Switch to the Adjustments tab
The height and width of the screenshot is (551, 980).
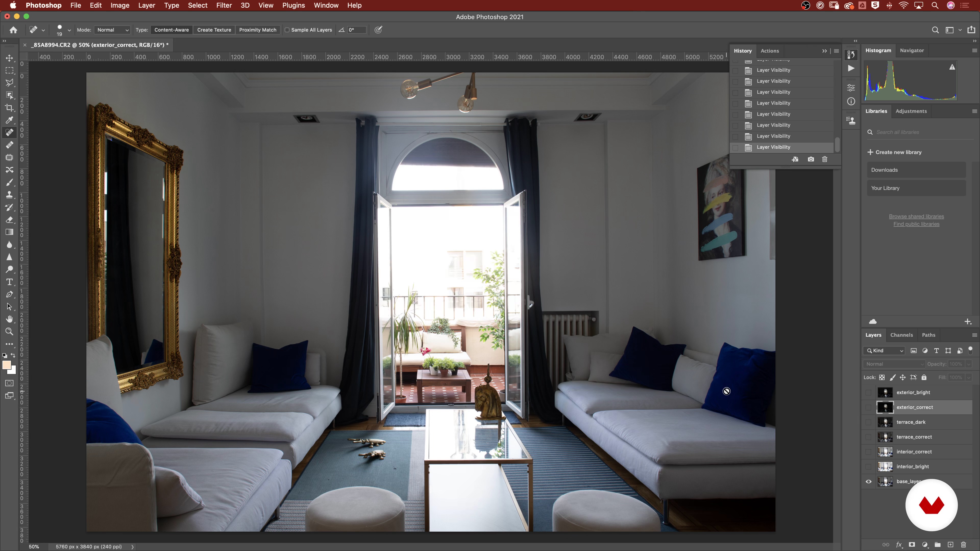tap(911, 111)
